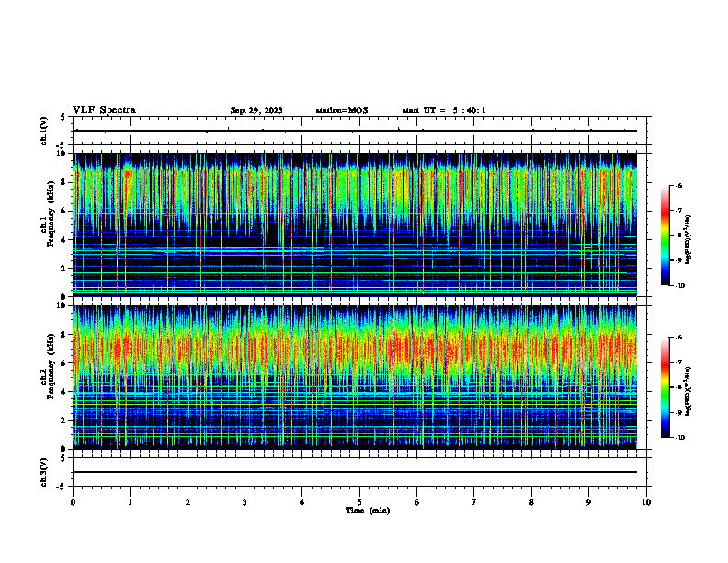
Task: Click the time axis tick label "5"
Action: tap(359, 502)
